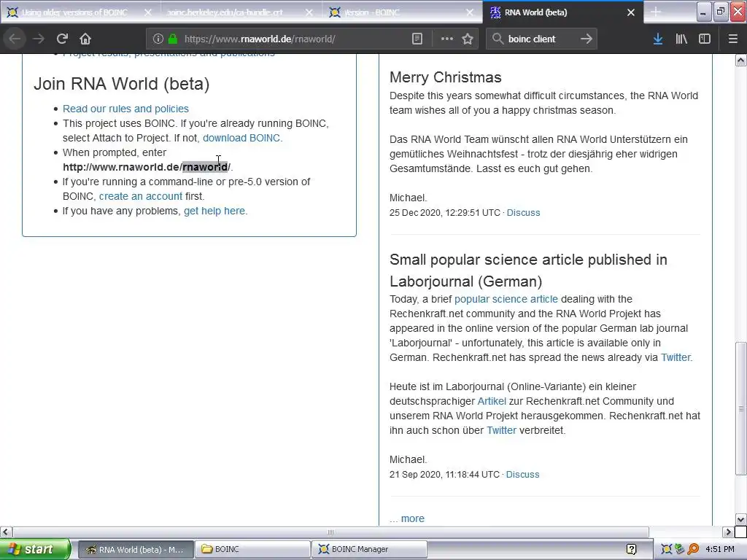Open Discuss link under Merry Christmas post
The width and height of the screenshot is (747, 560).
[523, 213]
